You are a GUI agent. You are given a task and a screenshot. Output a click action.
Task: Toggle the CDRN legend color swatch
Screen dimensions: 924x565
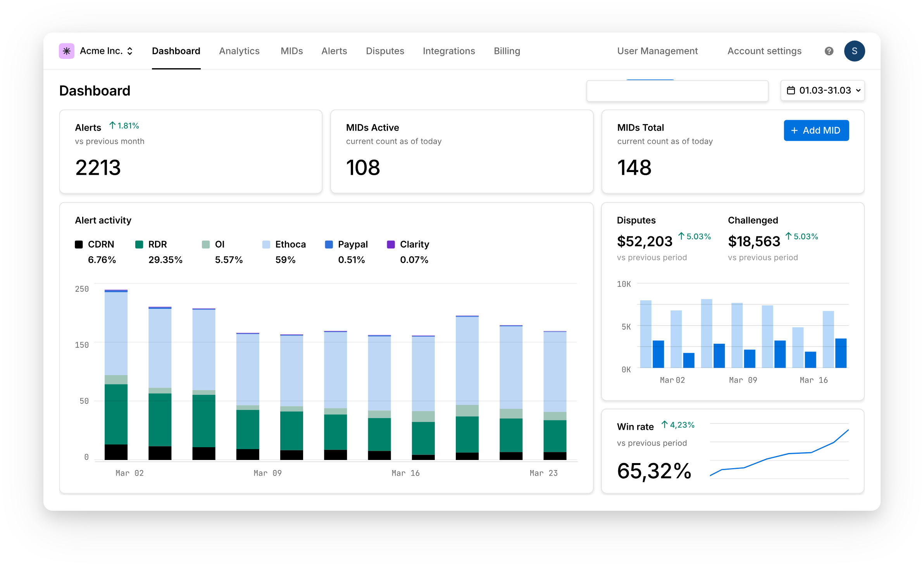(79, 245)
